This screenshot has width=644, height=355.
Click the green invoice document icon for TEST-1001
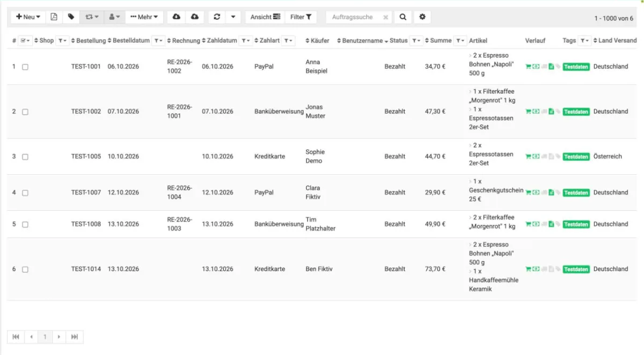(x=551, y=67)
